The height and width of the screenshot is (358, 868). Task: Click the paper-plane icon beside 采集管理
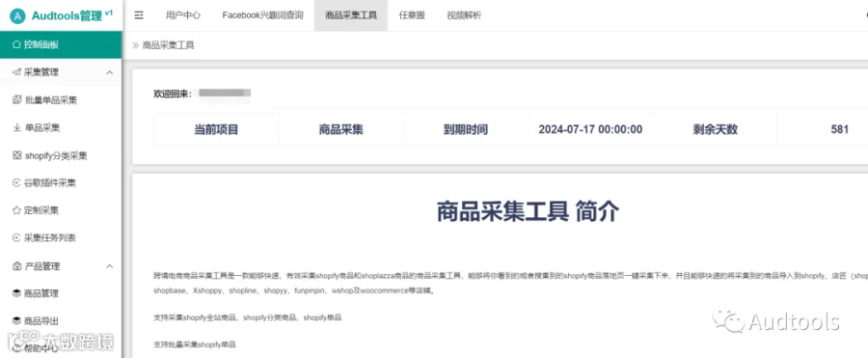16,72
